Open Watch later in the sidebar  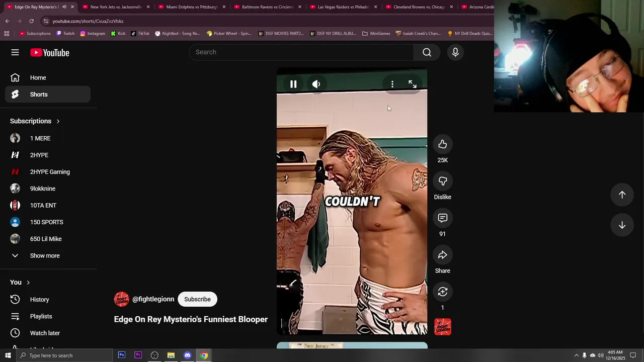(x=48, y=333)
